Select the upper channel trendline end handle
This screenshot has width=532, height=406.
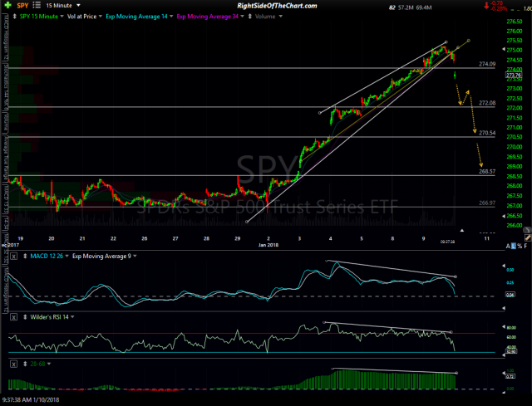click(x=446, y=42)
